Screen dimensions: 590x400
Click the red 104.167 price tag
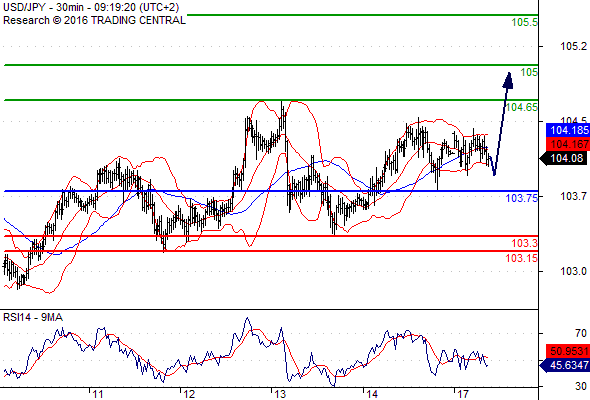tap(568, 144)
